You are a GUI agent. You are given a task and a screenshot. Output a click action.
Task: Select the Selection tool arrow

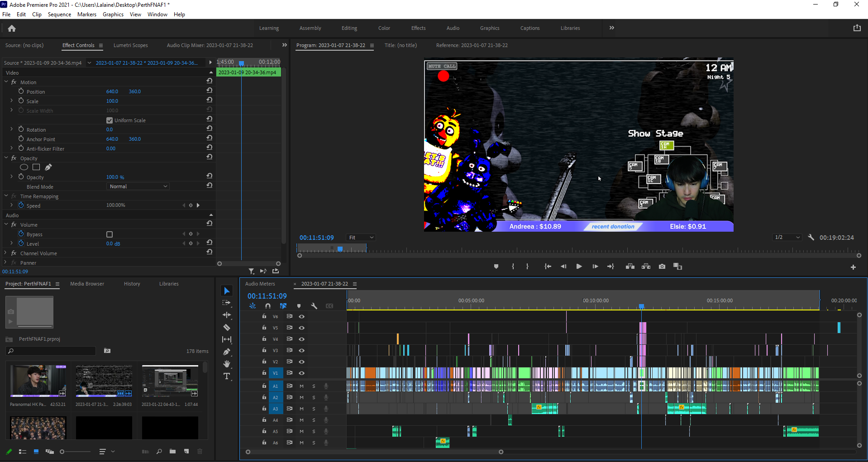(x=227, y=291)
